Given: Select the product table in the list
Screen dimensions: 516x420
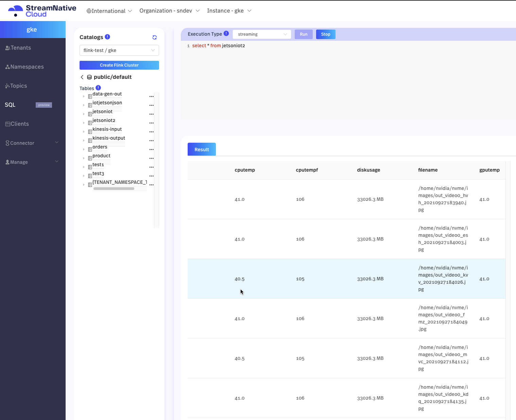Looking at the screenshot, I should tap(101, 156).
